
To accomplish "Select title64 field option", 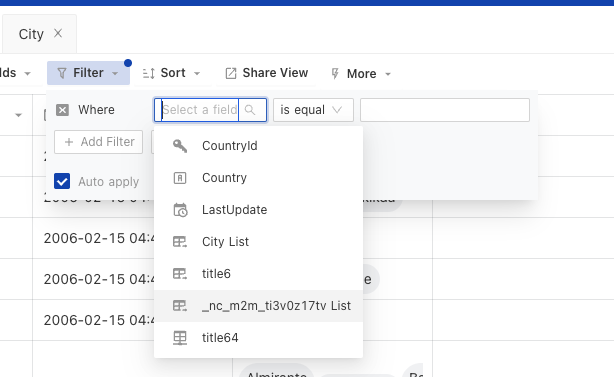I will (258, 338).
